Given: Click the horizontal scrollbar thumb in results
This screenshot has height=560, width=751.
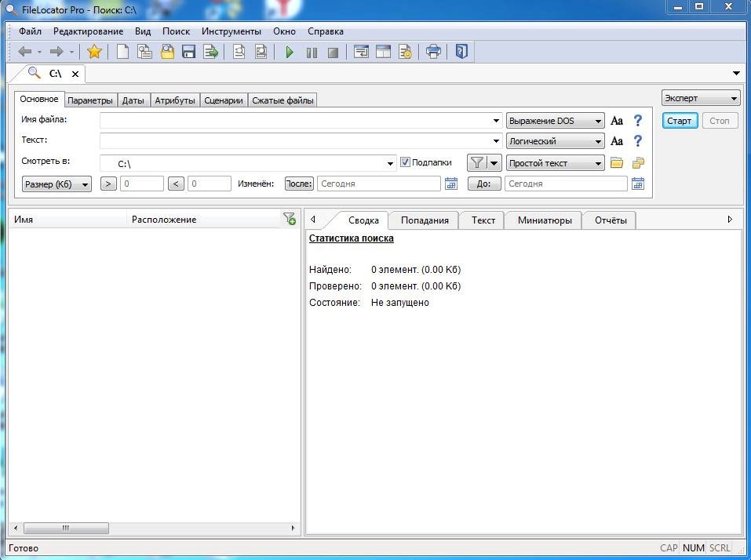Looking at the screenshot, I should [x=66, y=528].
